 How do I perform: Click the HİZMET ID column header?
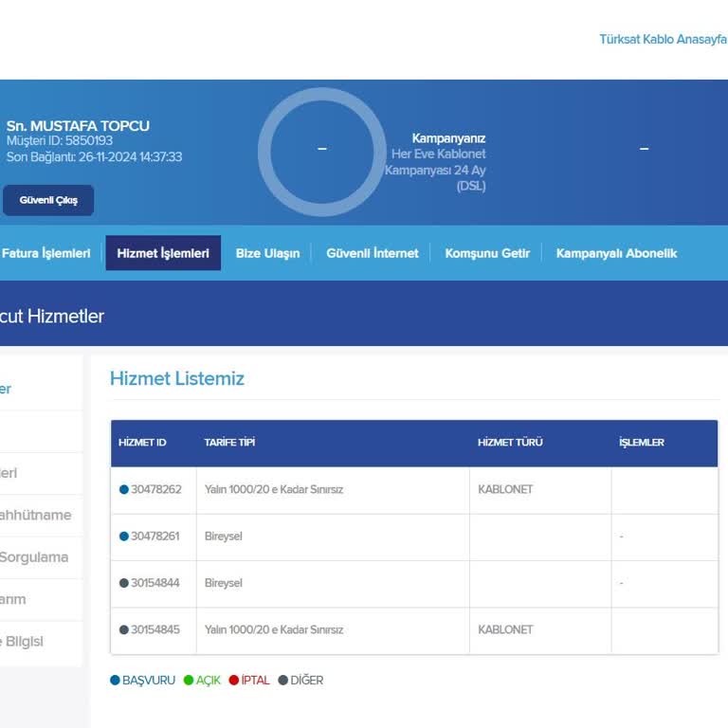[x=142, y=443]
